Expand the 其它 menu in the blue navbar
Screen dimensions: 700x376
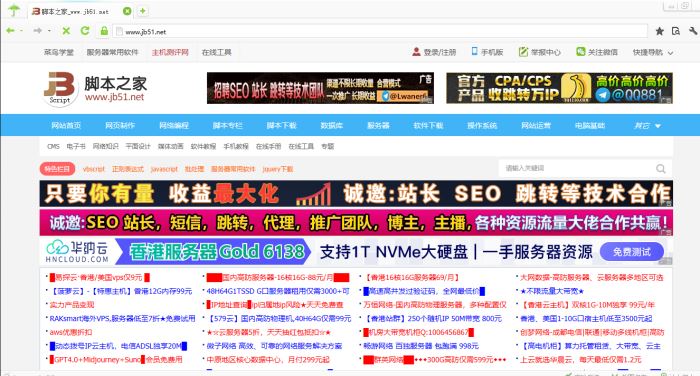pos(647,125)
